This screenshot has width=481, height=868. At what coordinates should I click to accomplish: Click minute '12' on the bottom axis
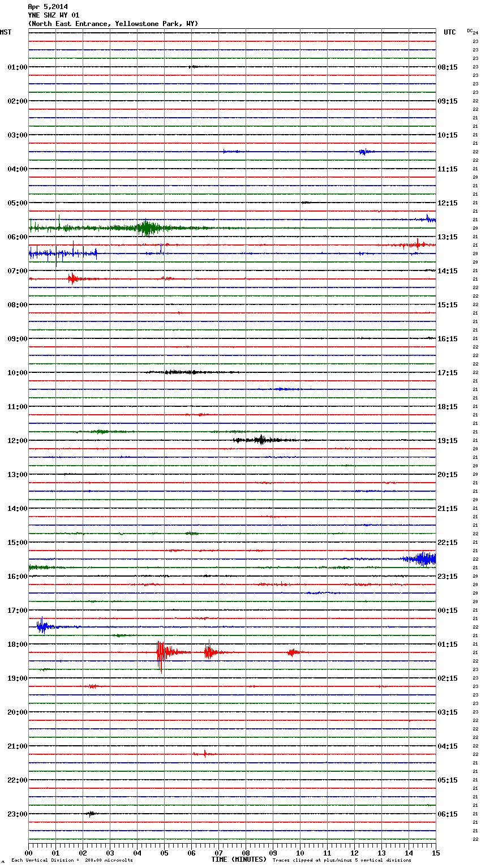click(x=354, y=853)
